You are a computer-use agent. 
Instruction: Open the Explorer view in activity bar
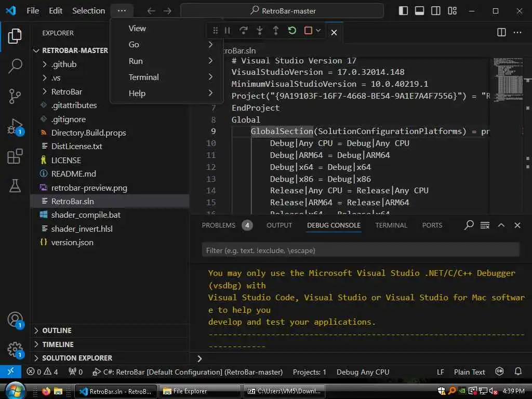tap(15, 36)
